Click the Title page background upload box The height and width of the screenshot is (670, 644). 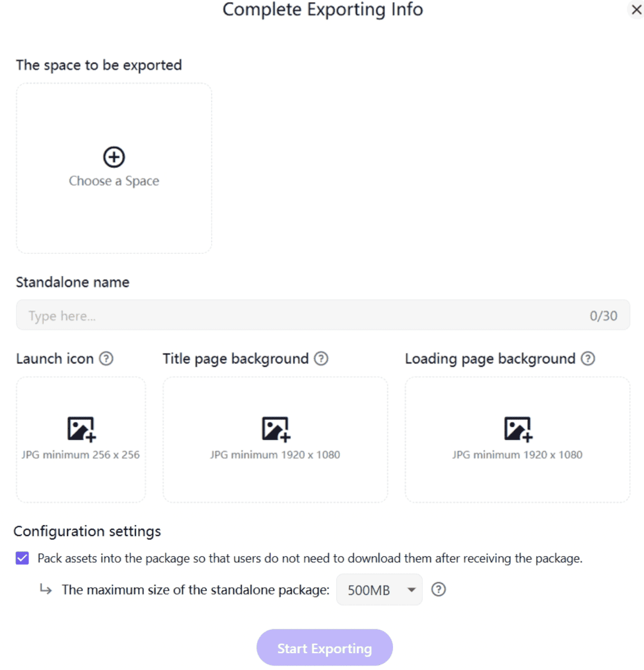275,439
